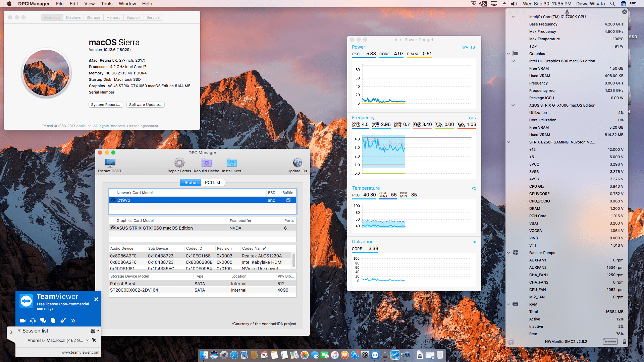Screen dimensions: 644x362
Task: Open TeamViewer chat icon
Action: (43, 320)
